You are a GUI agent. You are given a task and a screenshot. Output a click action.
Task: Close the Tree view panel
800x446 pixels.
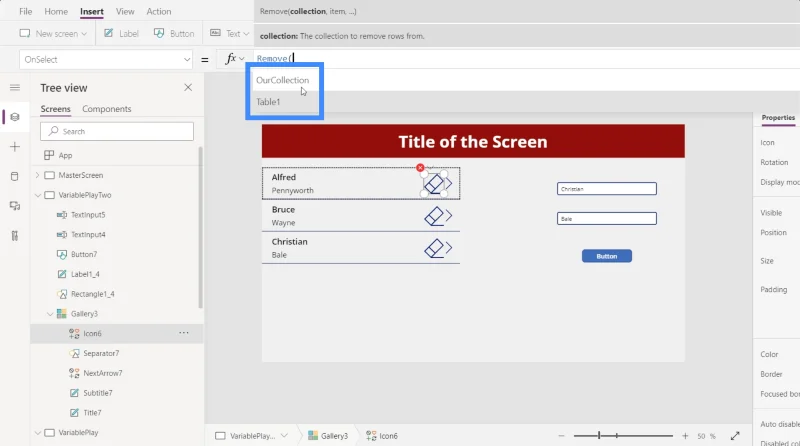[x=188, y=88]
